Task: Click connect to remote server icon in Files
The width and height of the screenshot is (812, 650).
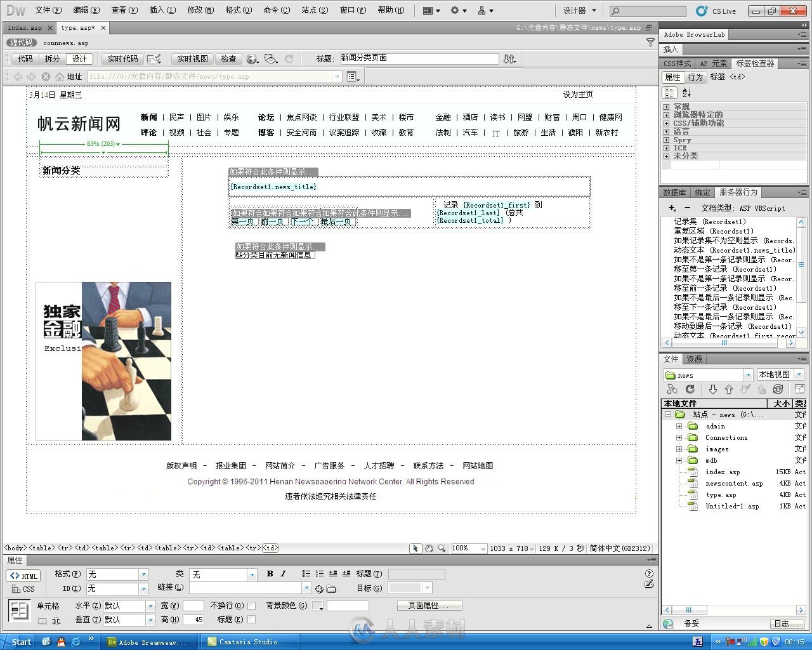Action: tap(672, 389)
